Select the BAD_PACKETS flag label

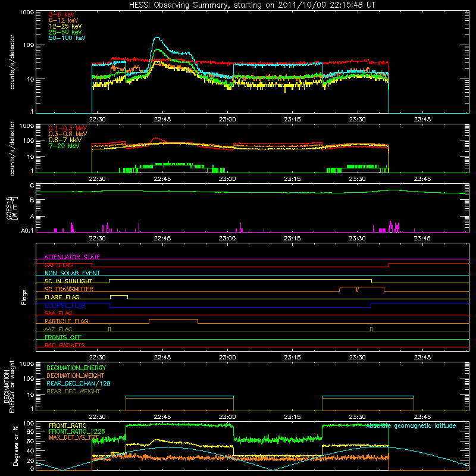[65, 345]
